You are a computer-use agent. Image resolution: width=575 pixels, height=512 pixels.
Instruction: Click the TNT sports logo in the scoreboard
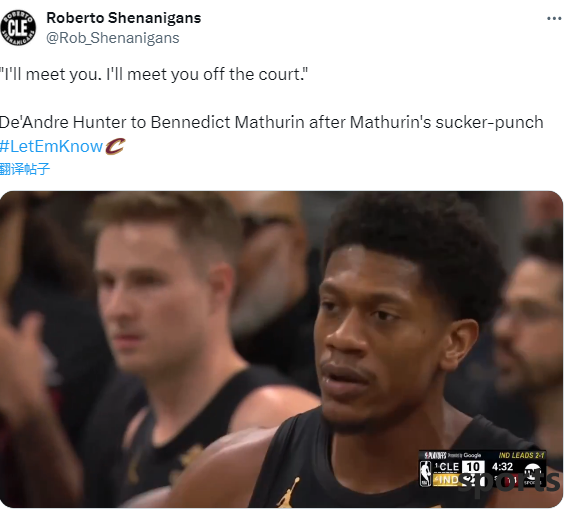[x=532, y=473]
